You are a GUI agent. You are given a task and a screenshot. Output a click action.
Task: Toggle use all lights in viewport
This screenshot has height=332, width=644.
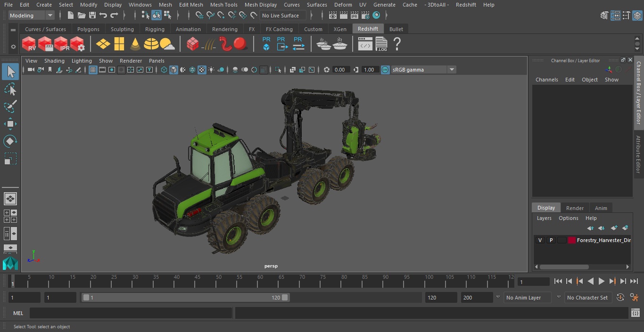[211, 70]
